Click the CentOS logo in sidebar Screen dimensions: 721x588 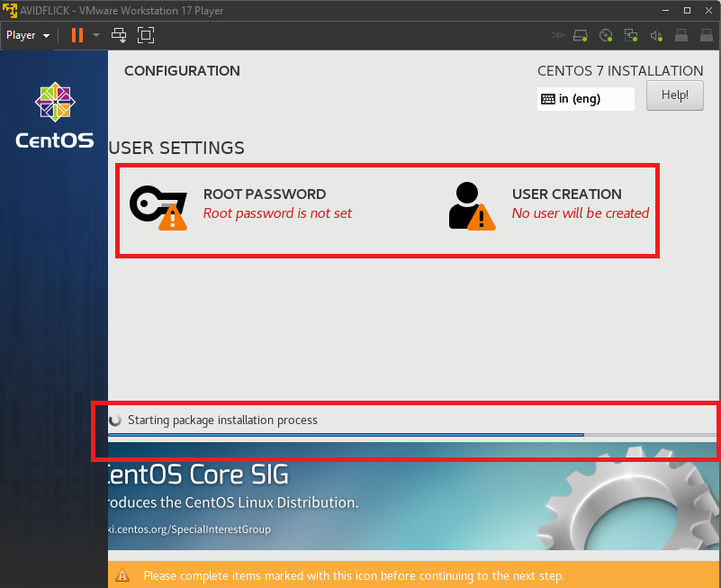(54, 115)
